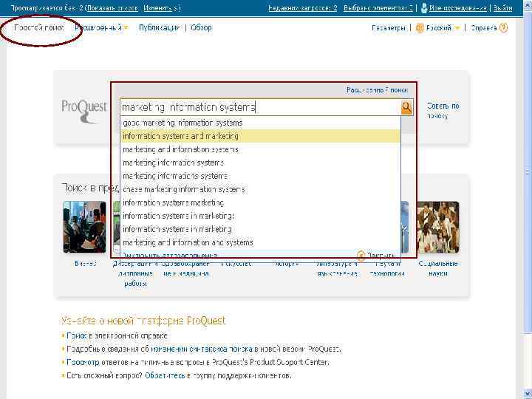Select suggestion 'chase marketing information systems'
This screenshot has width=532, height=399.
[260, 189]
